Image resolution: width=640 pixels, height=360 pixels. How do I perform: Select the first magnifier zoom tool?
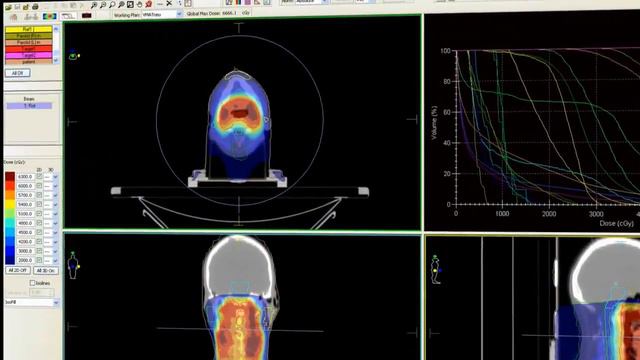tap(94, 5)
